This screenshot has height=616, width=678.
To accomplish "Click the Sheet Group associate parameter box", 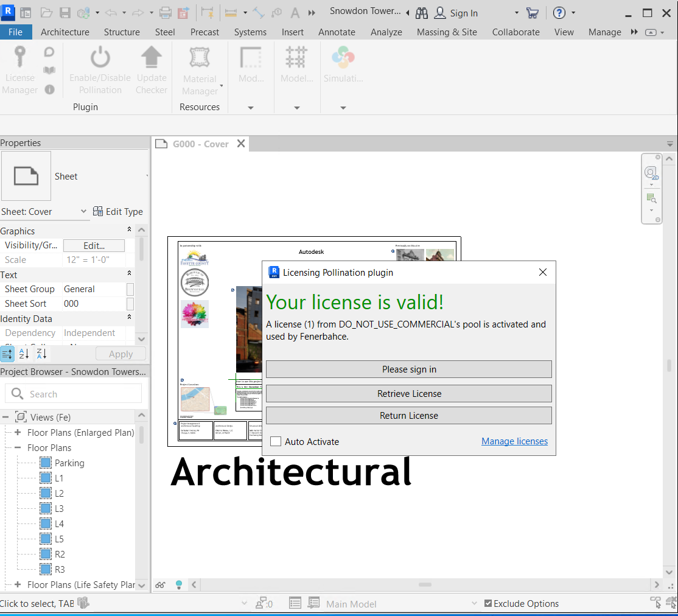I will coord(130,289).
